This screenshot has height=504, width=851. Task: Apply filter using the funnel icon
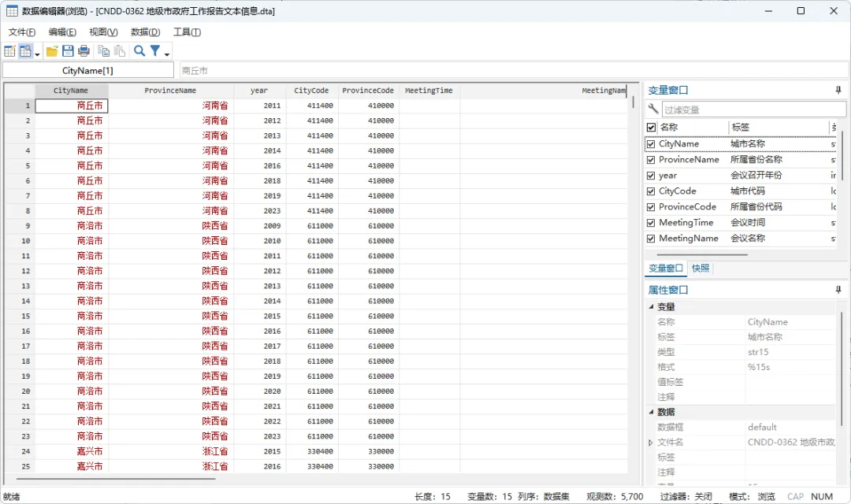coord(155,51)
